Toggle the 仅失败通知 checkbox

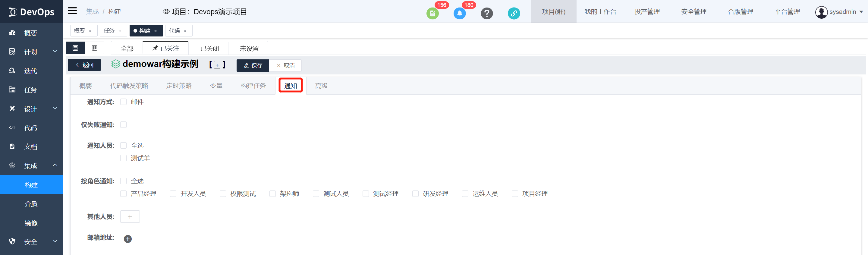pyautogui.click(x=124, y=125)
